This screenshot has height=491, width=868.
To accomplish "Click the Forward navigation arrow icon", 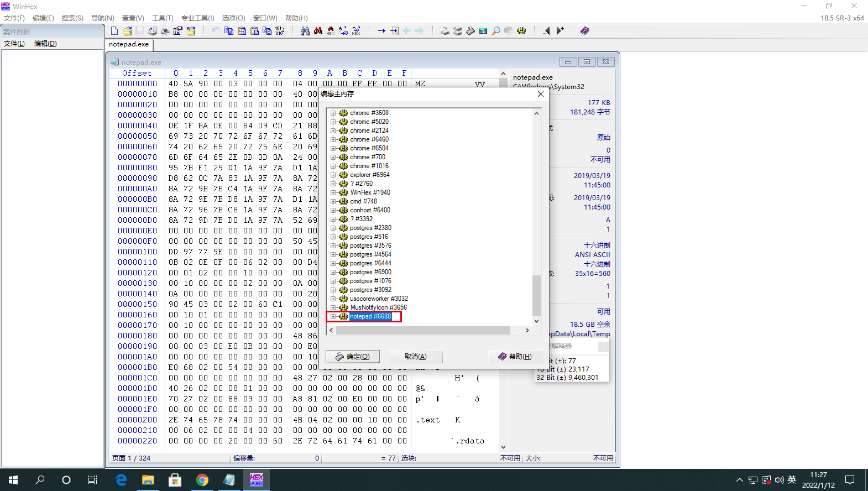I will [x=420, y=31].
